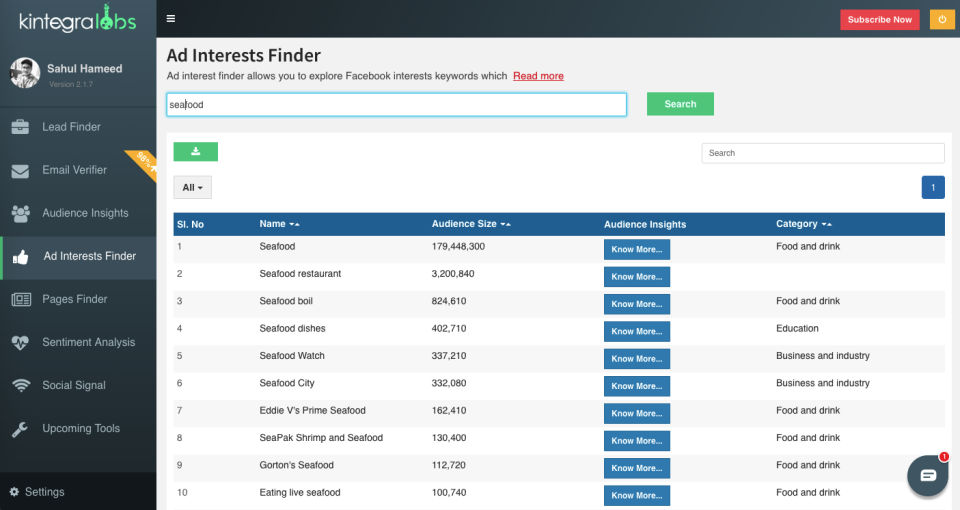Open the All filter dropdown
The width and height of the screenshot is (960, 510).
pyautogui.click(x=192, y=187)
